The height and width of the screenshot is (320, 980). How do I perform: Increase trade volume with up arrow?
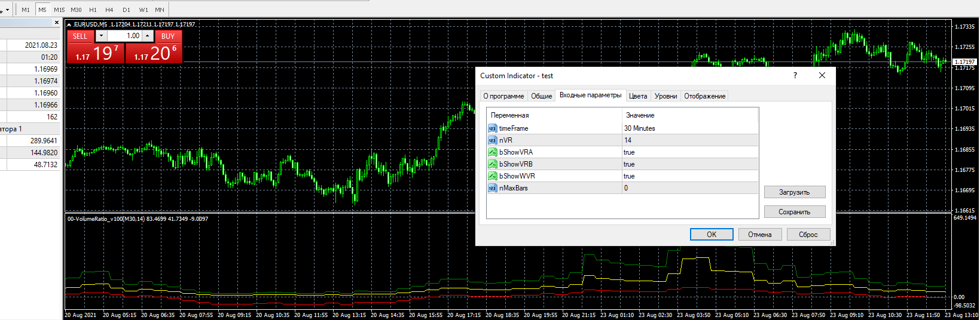[x=147, y=36]
